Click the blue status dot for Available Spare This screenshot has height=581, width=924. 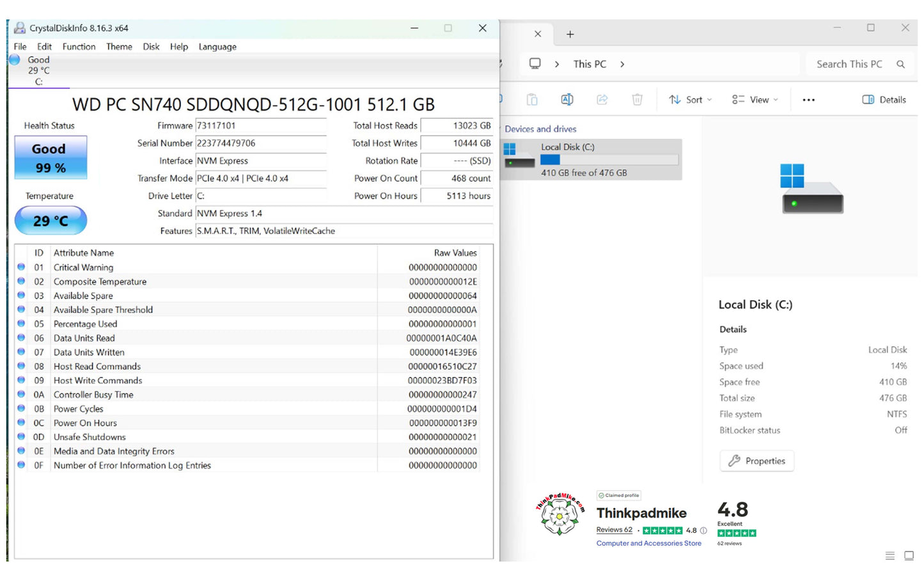tap(21, 295)
